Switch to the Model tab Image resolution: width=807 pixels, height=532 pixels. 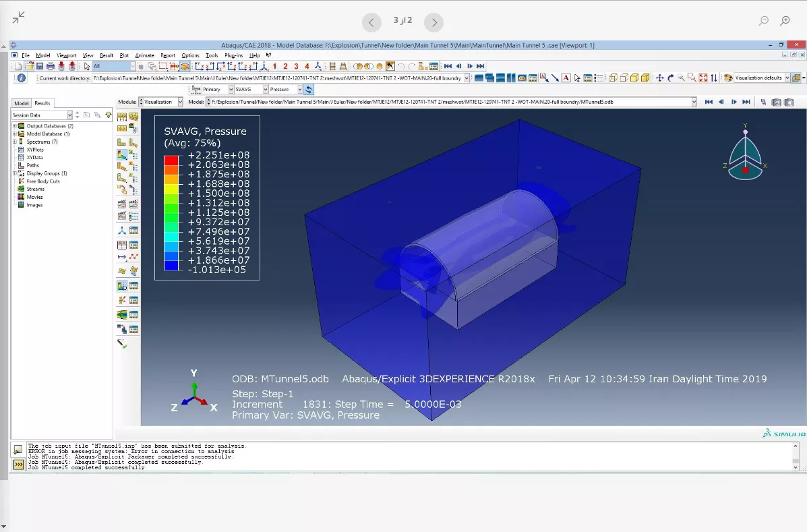tap(21, 103)
